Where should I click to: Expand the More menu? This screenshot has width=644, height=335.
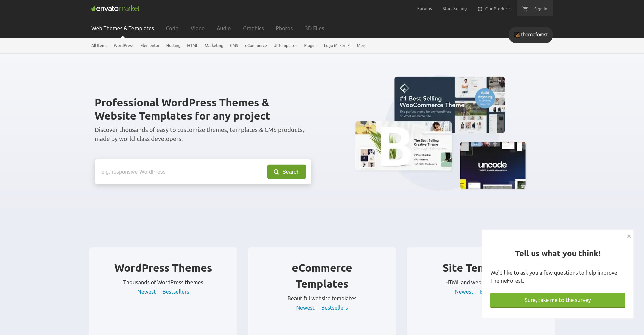coord(362,46)
